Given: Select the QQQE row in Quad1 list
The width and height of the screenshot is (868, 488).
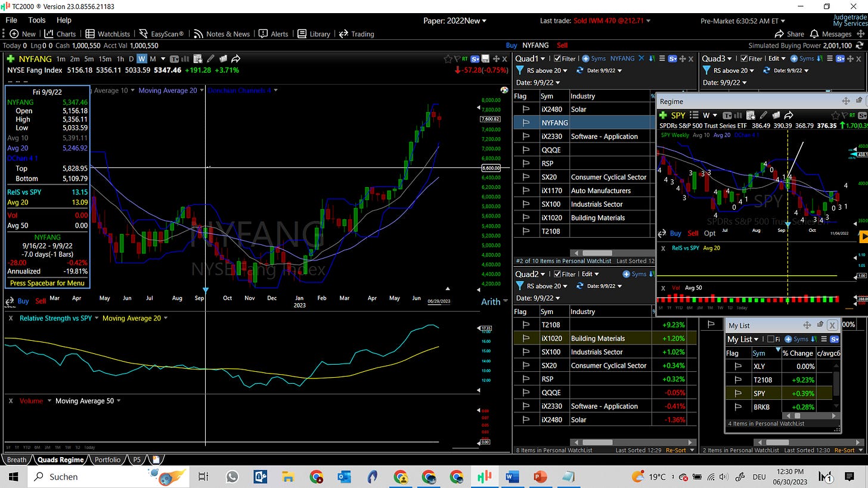Looking at the screenshot, I should (x=550, y=150).
